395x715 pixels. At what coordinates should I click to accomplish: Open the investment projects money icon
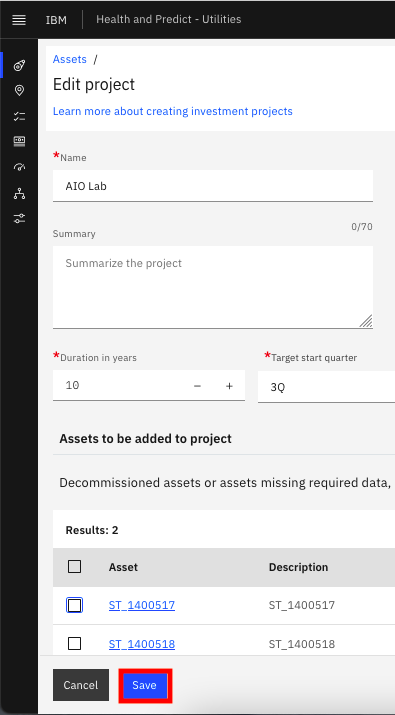pyautogui.click(x=19, y=141)
